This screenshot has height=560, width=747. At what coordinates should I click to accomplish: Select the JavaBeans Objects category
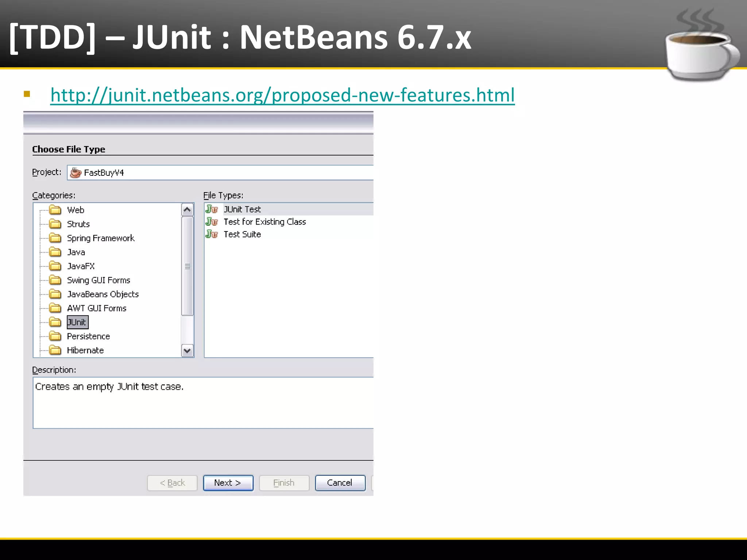pyautogui.click(x=103, y=294)
